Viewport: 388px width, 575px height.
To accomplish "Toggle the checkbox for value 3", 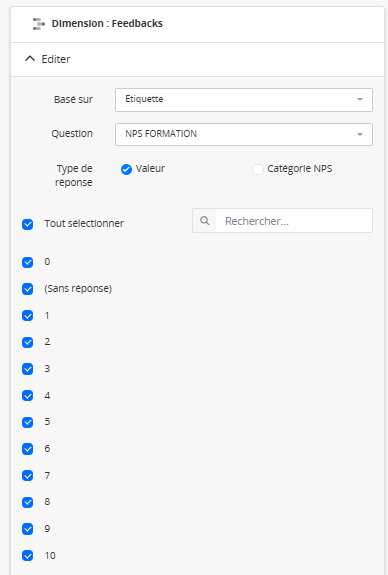I will click(x=28, y=369).
